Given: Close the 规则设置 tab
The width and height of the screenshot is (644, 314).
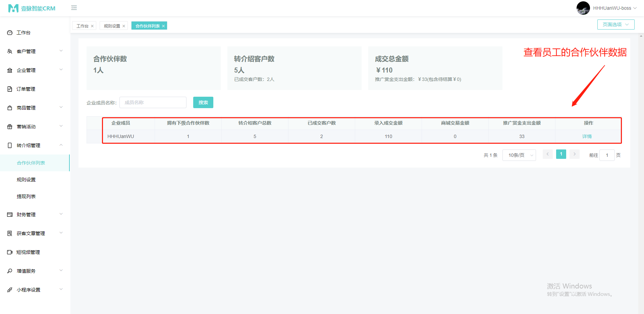Looking at the screenshot, I should (124, 26).
